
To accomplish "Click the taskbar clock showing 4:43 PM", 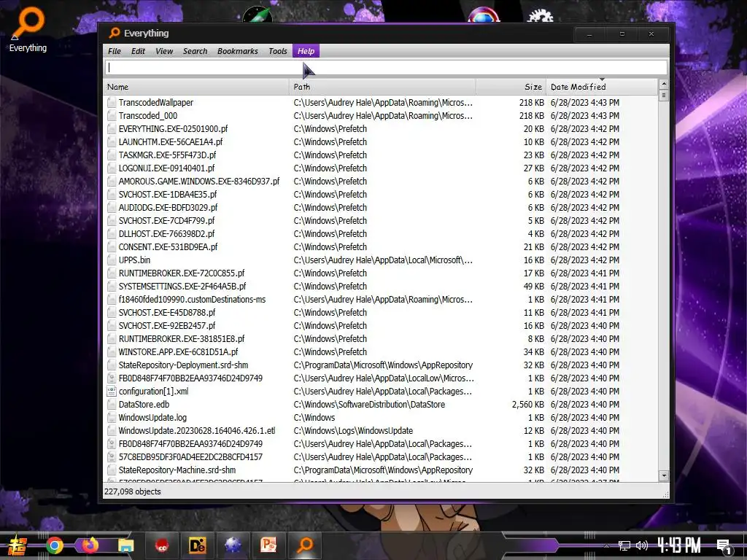I will [x=679, y=545].
